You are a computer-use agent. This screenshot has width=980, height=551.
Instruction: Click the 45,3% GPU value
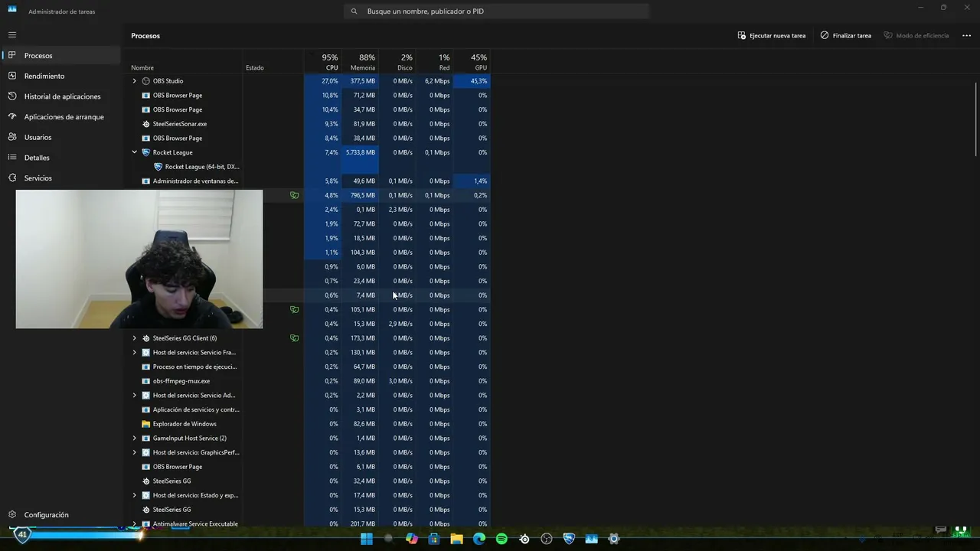[x=479, y=81]
